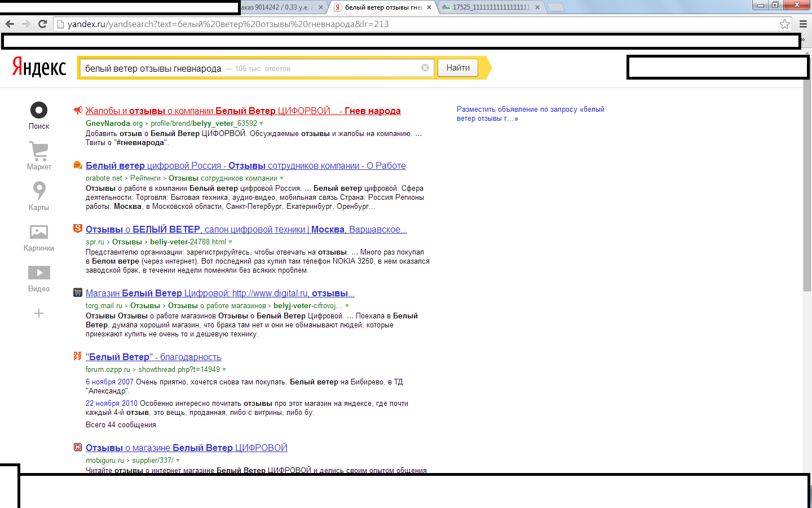Viewport: 812px width, 508px height.
Task: Click mobiguru.ru result favicon
Action: [x=78, y=447]
